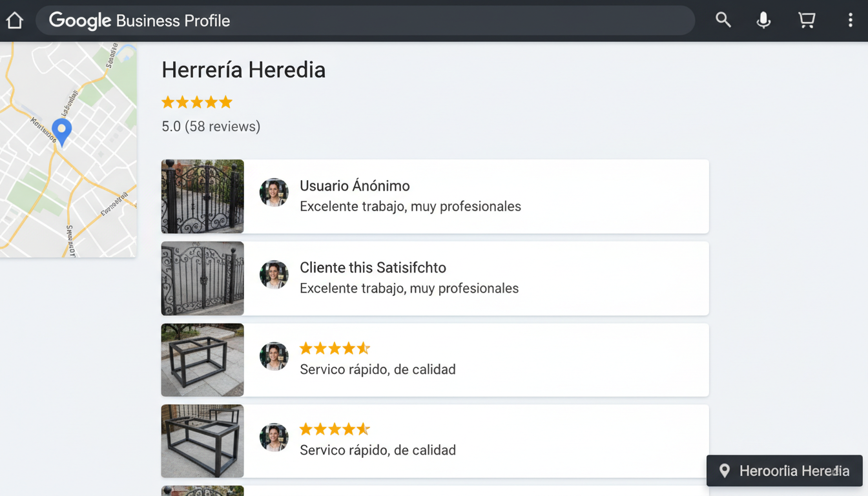
Task: Activate the microphone voice search icon
Action: coord(763,21)
